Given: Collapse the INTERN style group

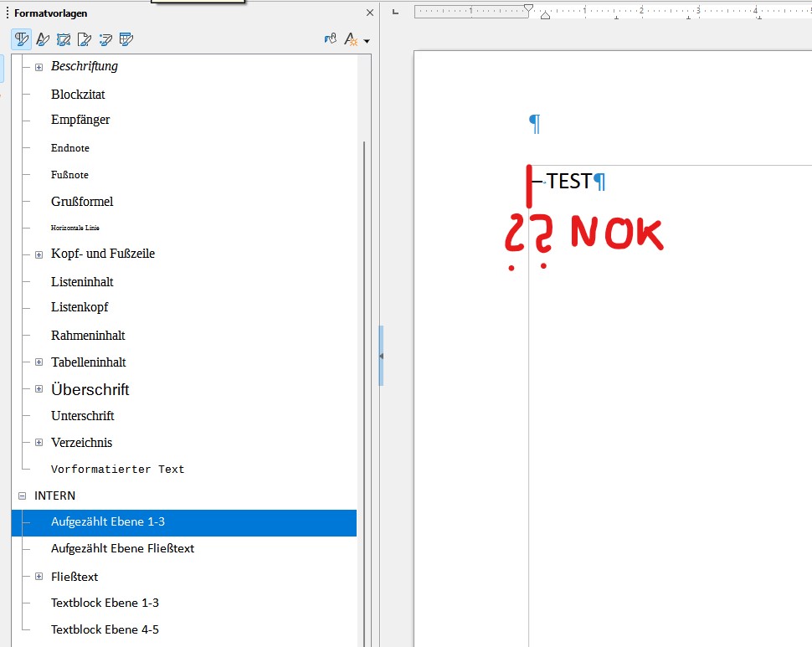Looking at the screenshot, I should 23,496.
